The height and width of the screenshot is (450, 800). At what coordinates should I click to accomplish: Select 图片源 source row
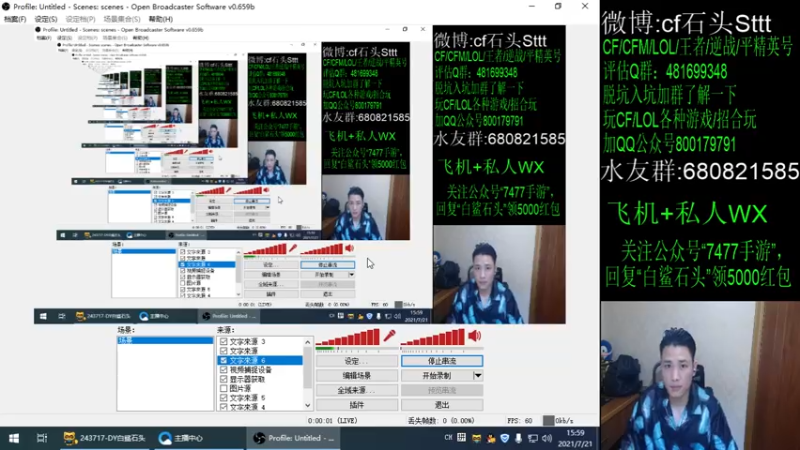[260, 388]
